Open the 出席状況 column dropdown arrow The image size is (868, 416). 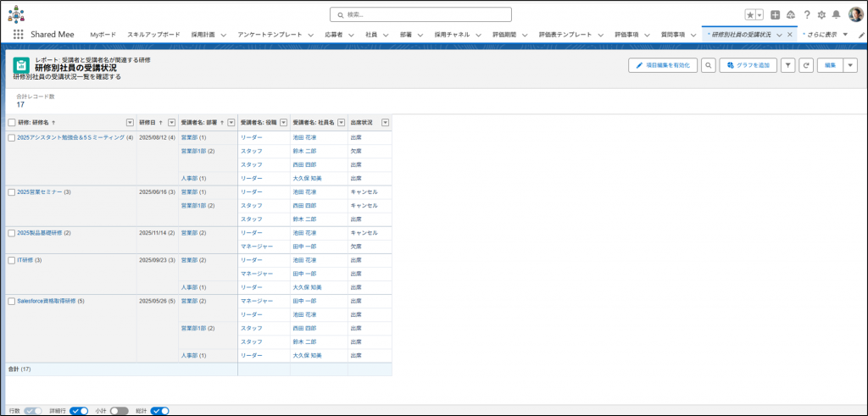point(385,123)
